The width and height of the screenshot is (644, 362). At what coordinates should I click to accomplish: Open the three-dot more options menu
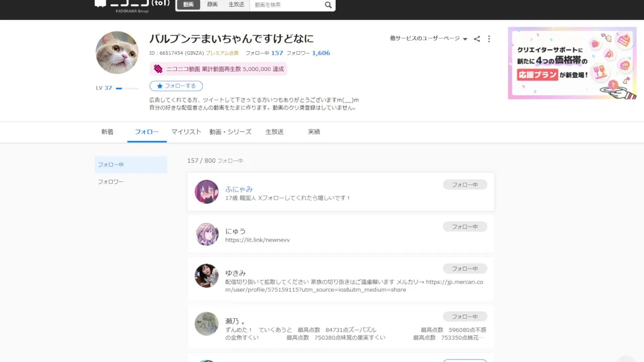point(489,39)
